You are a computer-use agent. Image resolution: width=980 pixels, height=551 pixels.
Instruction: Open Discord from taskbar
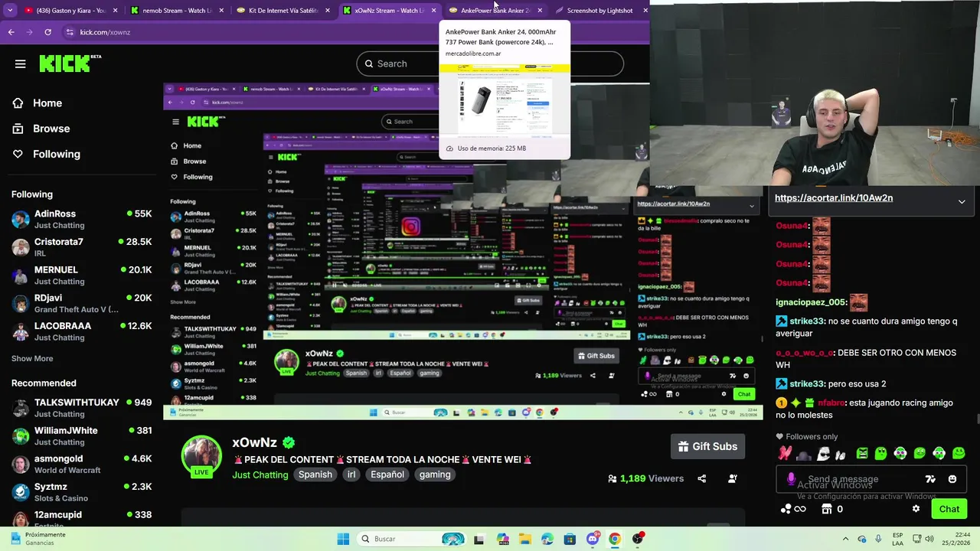pos(592,539)
